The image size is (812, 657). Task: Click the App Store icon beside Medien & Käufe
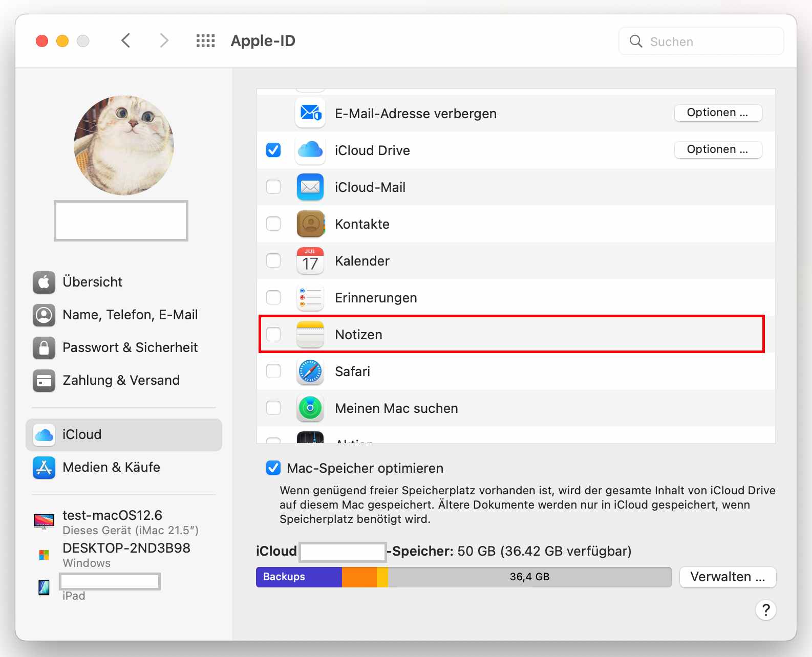tap(44, 467)
